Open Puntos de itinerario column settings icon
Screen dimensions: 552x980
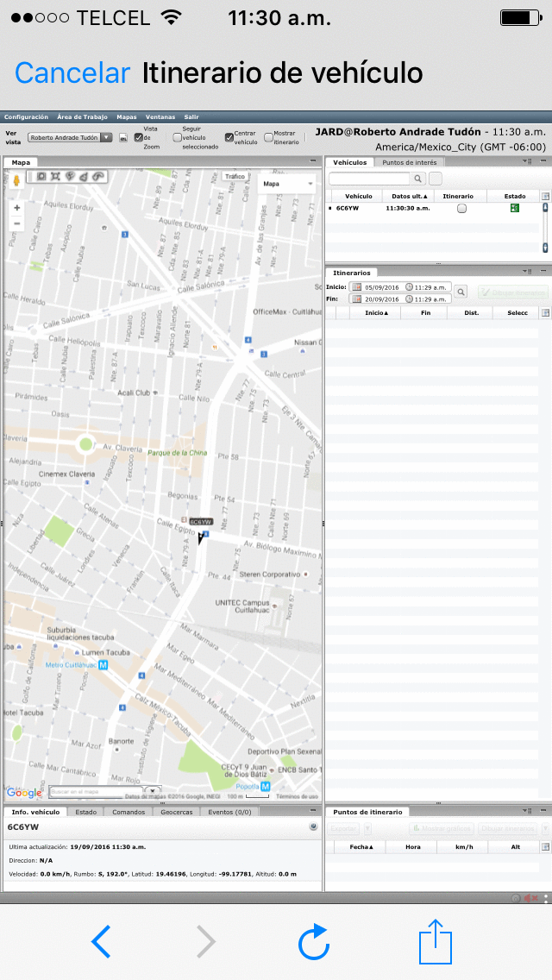545,847
